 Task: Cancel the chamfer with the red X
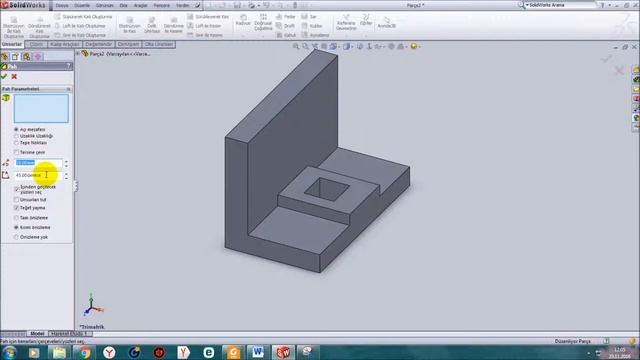pos(14,76)
